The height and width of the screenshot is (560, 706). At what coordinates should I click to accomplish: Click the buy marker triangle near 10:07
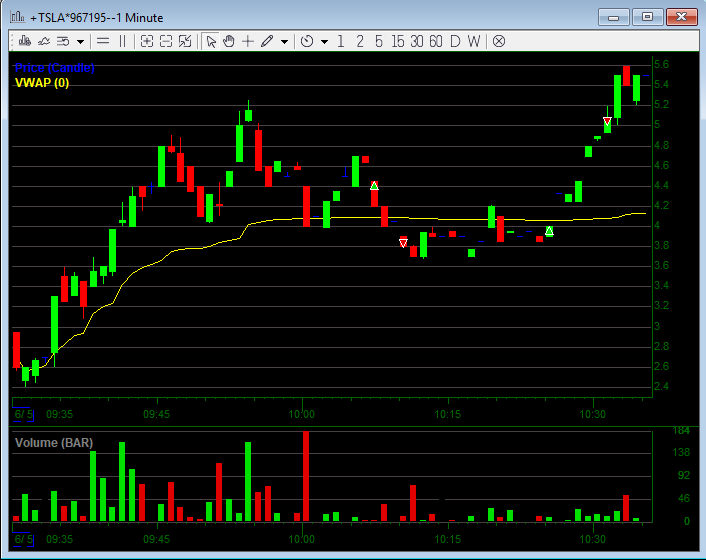click(374, 185)
